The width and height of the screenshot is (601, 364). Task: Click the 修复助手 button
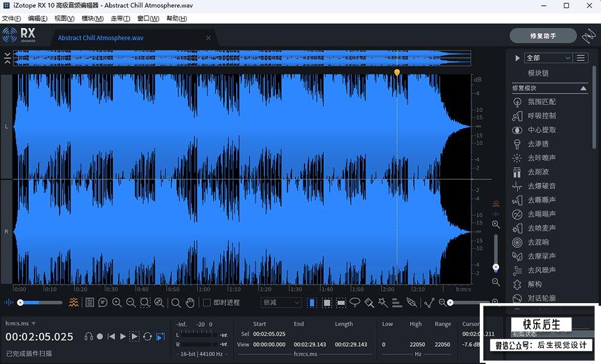[543, 36]
